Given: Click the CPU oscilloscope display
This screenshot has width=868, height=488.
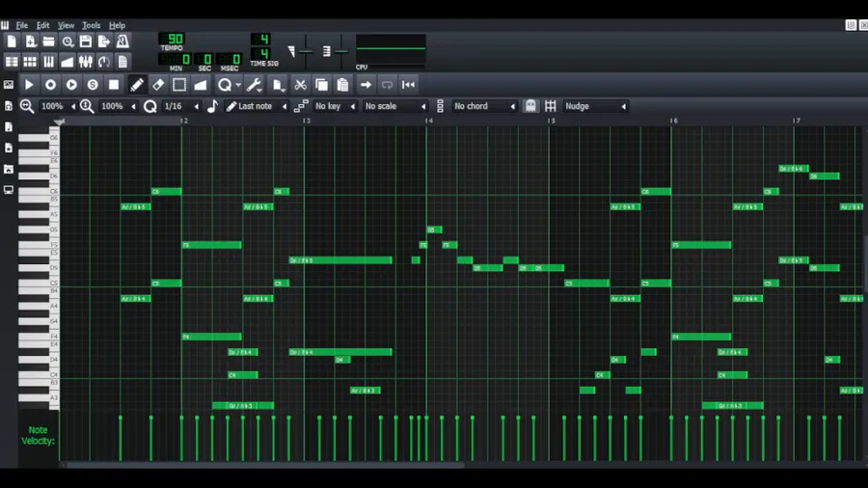Looking at the screenshot, I should 391,48.
